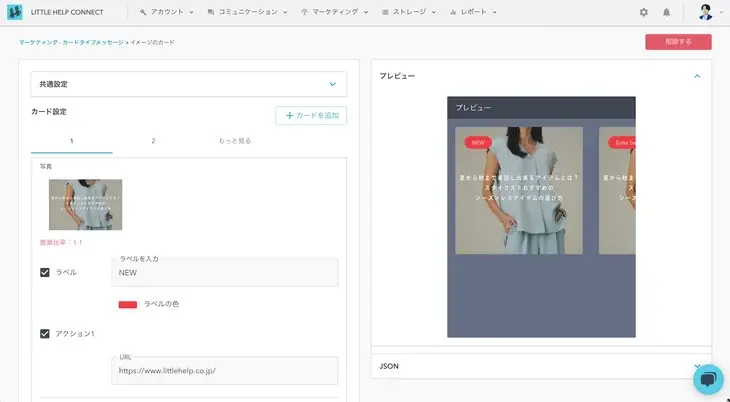
Task: Open the notifications bell icon
Action: [667, 12]
